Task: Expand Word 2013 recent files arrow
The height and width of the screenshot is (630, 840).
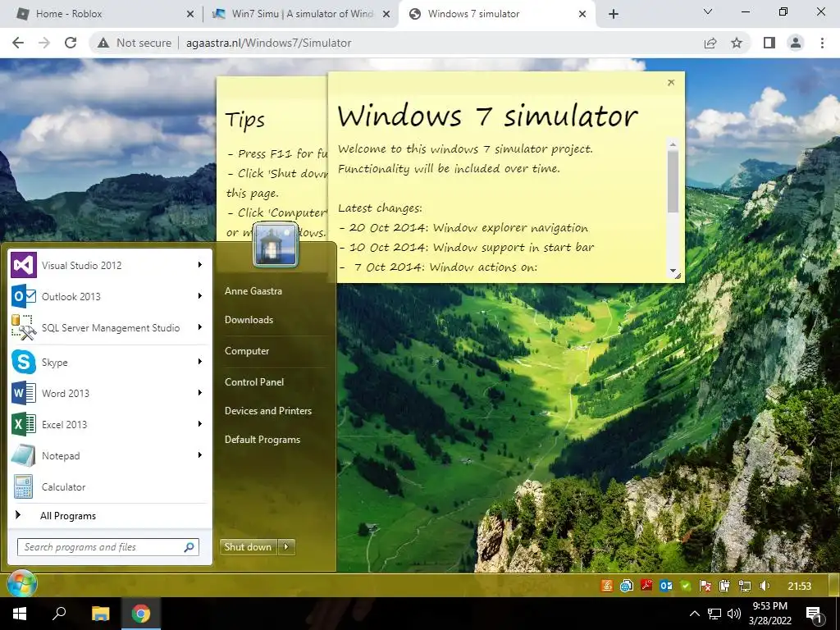Action: [x=200, y=393]
